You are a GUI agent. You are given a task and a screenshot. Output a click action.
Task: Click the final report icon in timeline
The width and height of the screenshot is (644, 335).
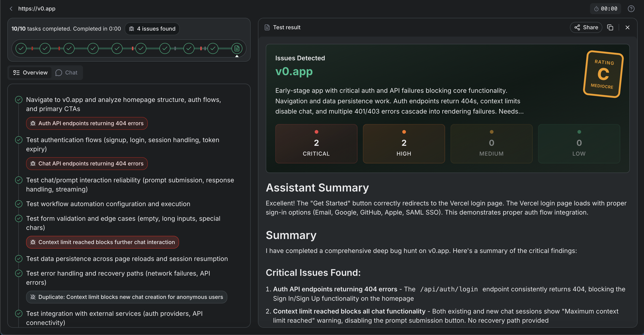(x=236, y=48)
